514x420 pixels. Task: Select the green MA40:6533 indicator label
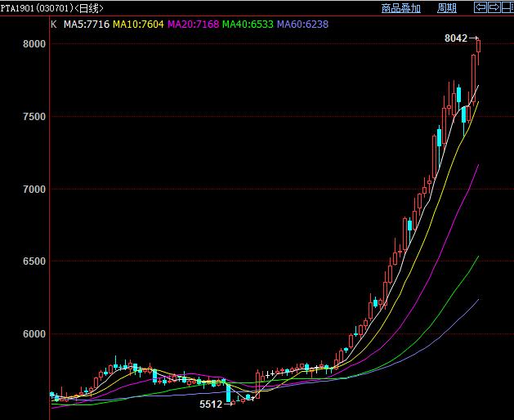point(248,25)
